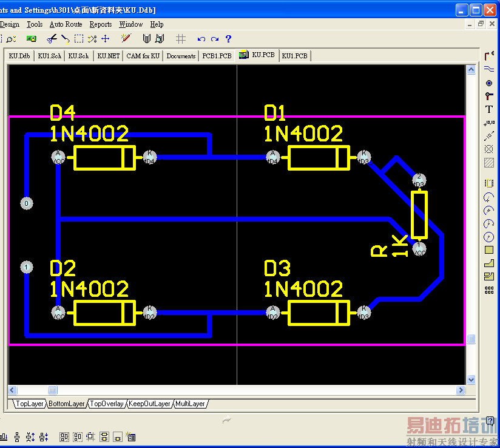Screen dimensions: 500x448
Task: Click the select inside area dashed box icon
Action: click(79, 39)
